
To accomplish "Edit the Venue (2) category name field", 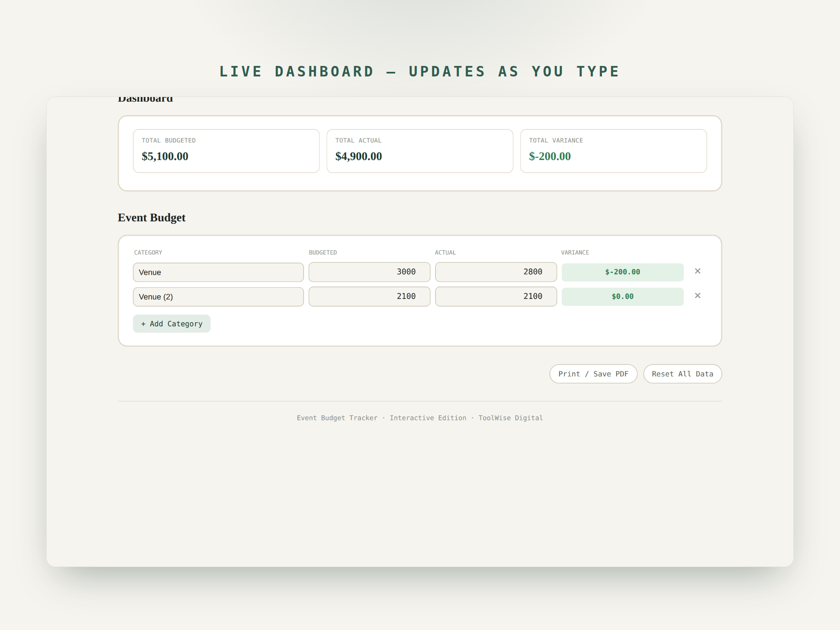I will click(218, 297).
